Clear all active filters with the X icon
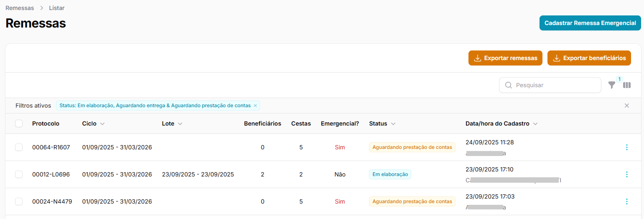 click(627, 106)
